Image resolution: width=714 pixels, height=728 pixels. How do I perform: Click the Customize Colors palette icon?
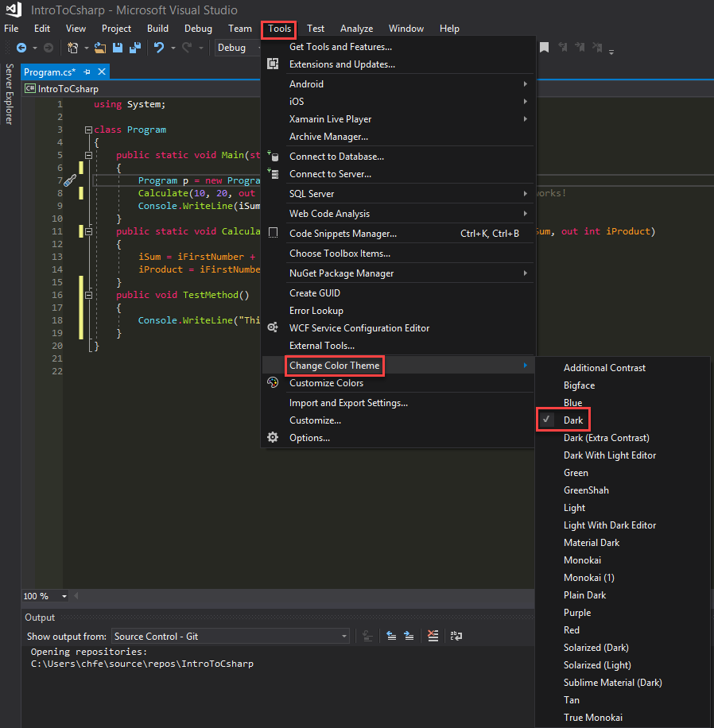(273, 382)
